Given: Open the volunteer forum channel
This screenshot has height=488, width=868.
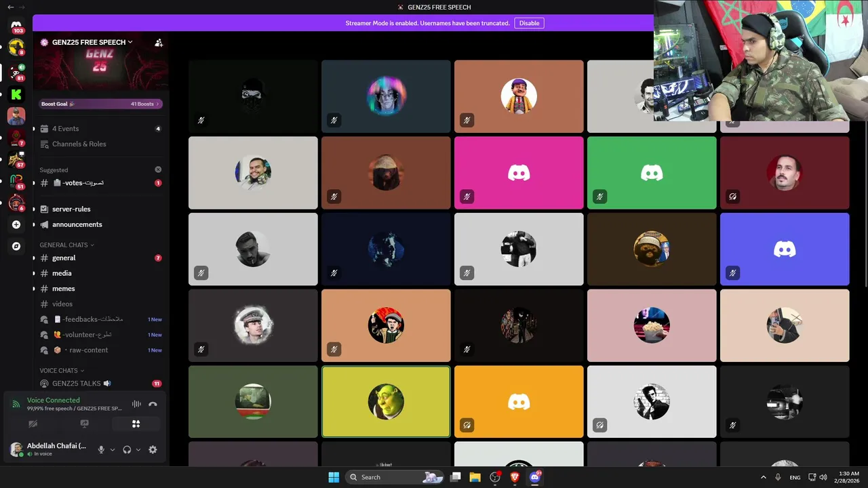Looking at the screenshot, I should click(x=100, y=335).
